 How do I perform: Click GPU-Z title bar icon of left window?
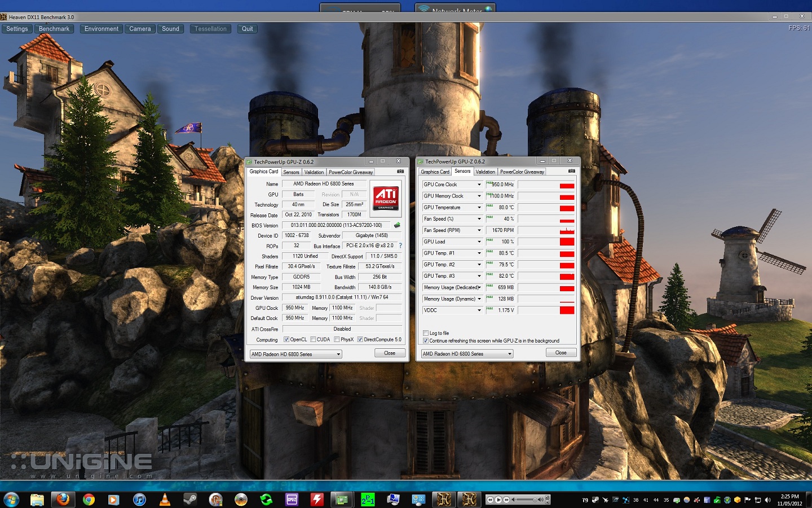coord(249,162)
